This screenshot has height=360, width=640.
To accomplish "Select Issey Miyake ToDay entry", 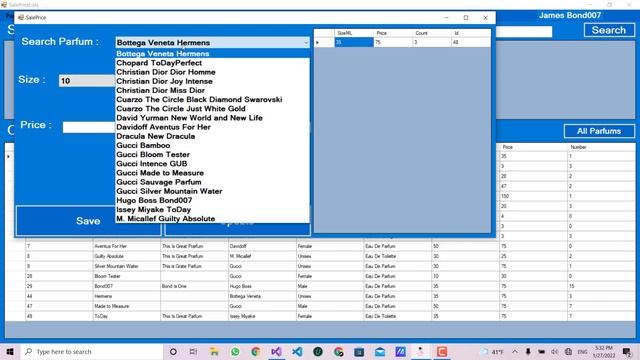I will 212,210.
